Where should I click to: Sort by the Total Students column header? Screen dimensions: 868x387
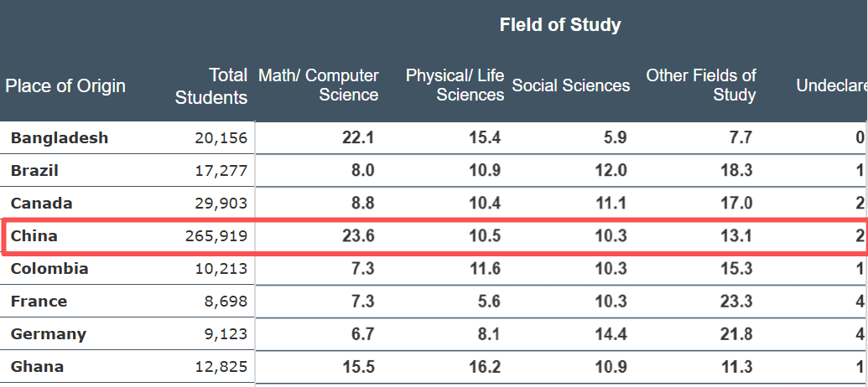pos(211,86)
